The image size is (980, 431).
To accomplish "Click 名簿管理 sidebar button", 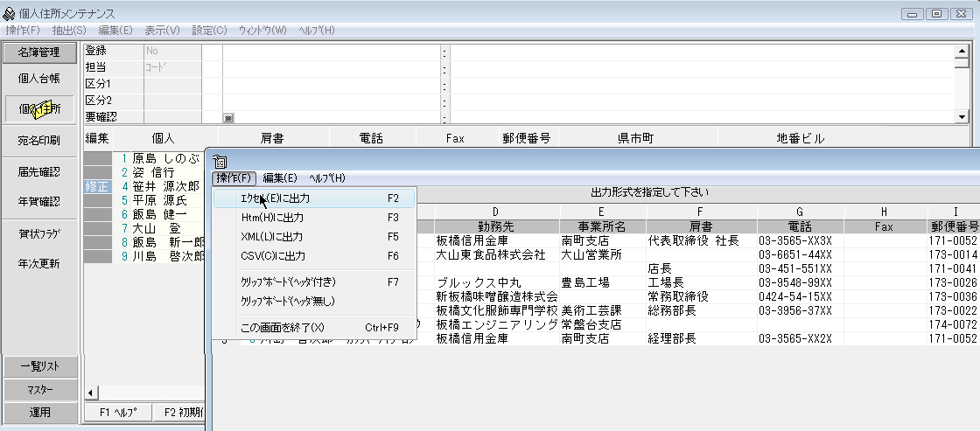I will coord(39,52).
